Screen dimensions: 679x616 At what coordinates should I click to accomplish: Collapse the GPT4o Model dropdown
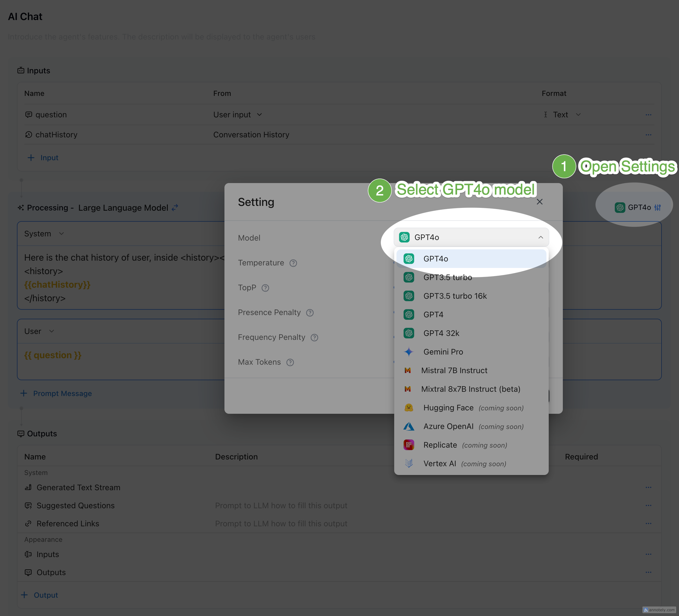click(x=540, y=237)
